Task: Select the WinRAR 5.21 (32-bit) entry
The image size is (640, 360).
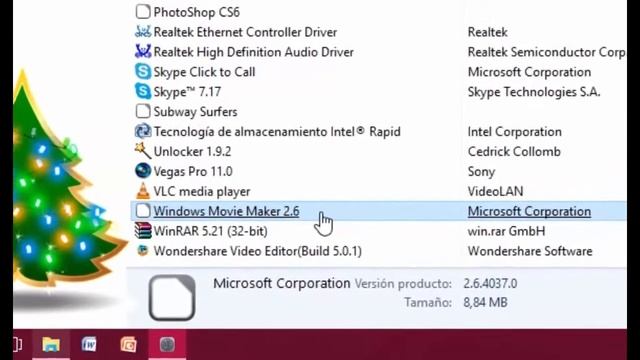Action: coord(211,231)
